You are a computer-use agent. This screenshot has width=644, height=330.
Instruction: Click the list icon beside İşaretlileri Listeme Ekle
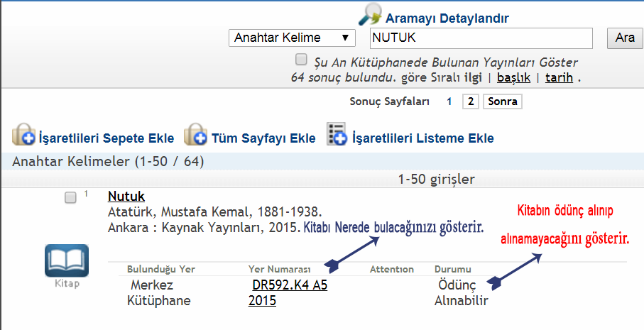[x=337, y=134]
